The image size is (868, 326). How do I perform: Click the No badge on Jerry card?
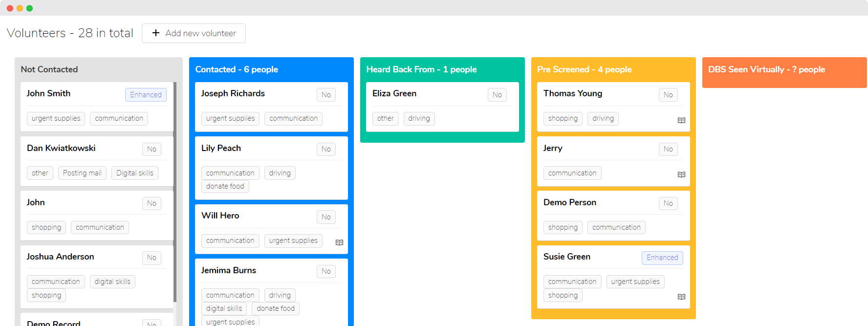668,149
